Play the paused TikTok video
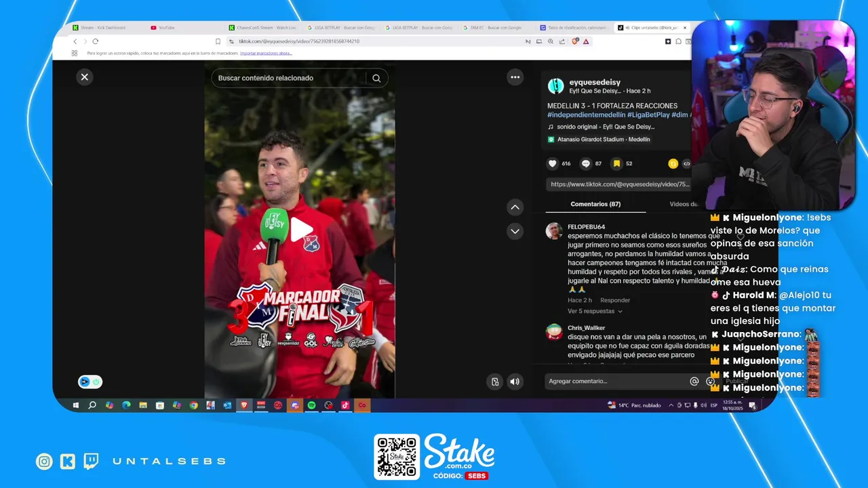Image resolution: width=868 pixels, height=488 pixels. pos(301,230)
